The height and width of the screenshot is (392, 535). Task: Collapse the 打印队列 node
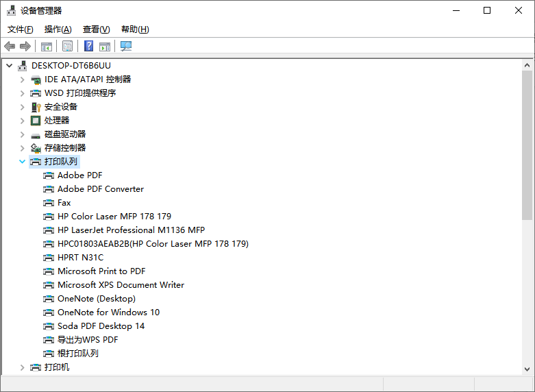tap(23, 162)
